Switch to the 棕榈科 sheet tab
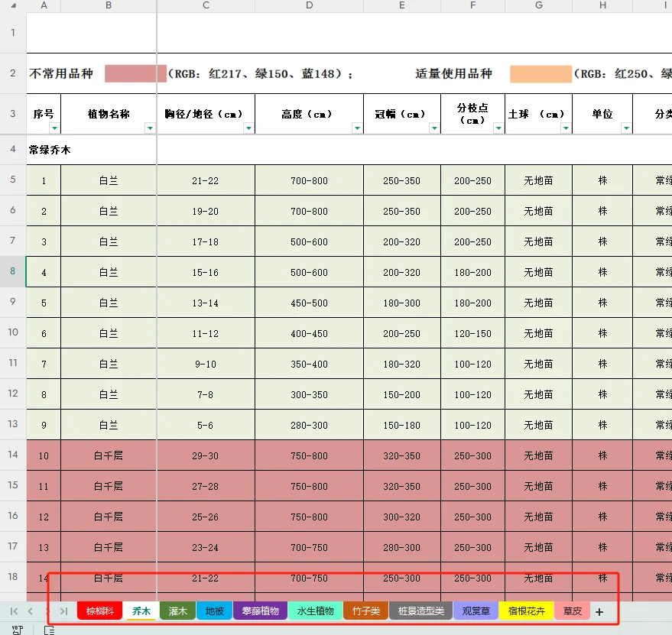The image size is (672, 635). tap(100, 611)
